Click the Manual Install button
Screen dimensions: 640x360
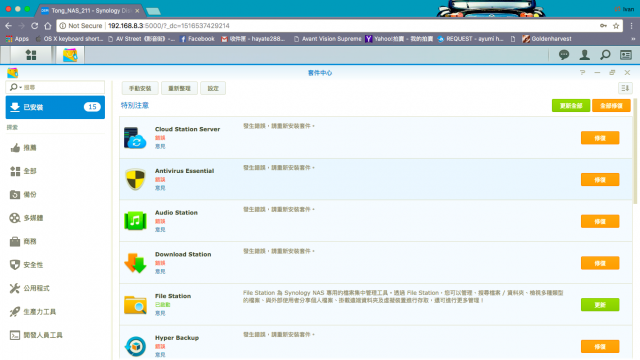[140, 88]
